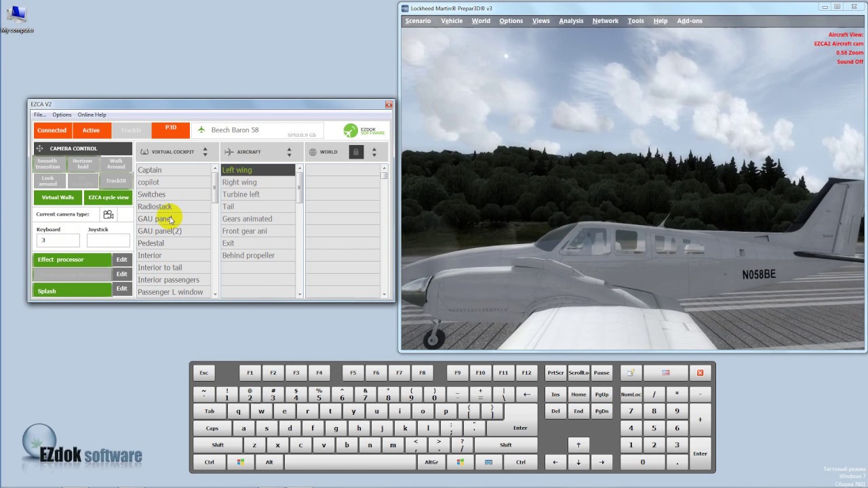The width and height of the screenshot is (868, 488).
Task: Select Behind propeller camera
Action: 258,256
